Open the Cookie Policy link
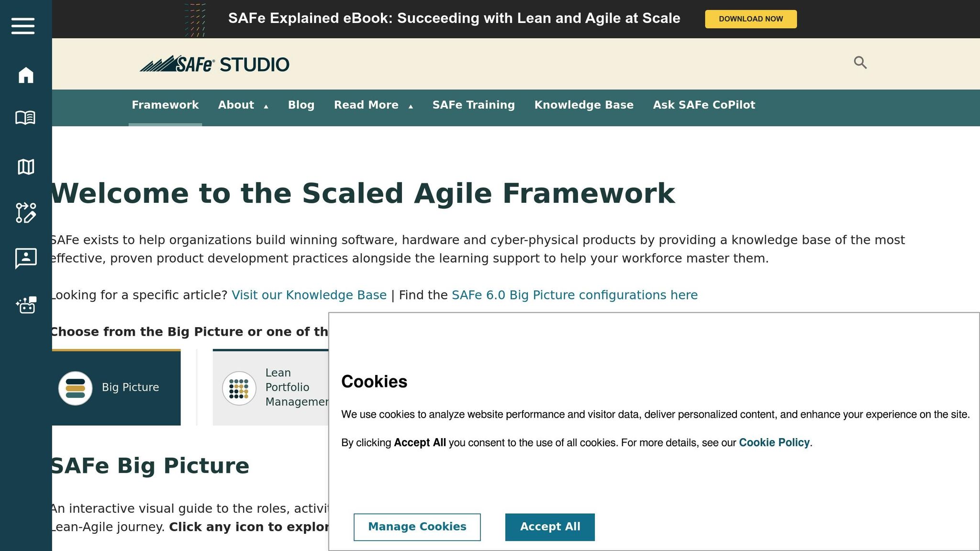 click(774, 443)
